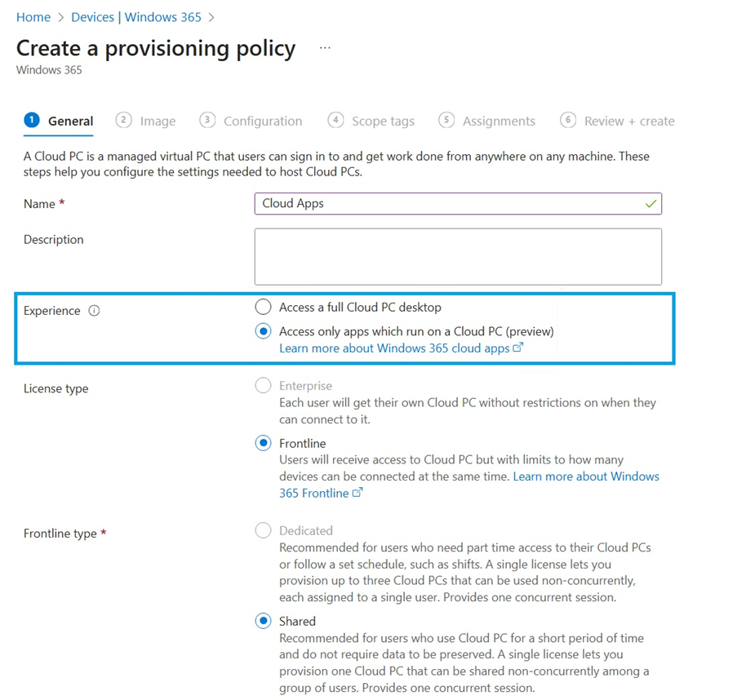Click the step 2 Image circle icon
This screenshot has height=700, width=746.
click(123, 120)
